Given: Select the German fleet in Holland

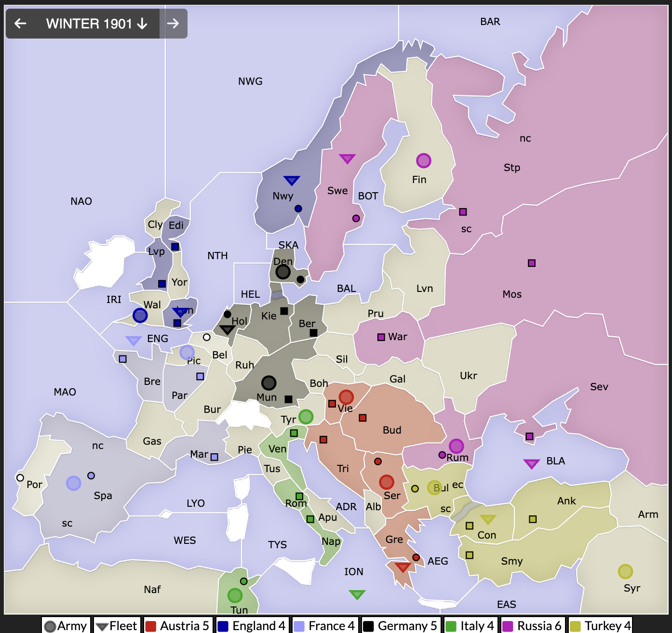Looking at the screenshot, I should (227, 330).
